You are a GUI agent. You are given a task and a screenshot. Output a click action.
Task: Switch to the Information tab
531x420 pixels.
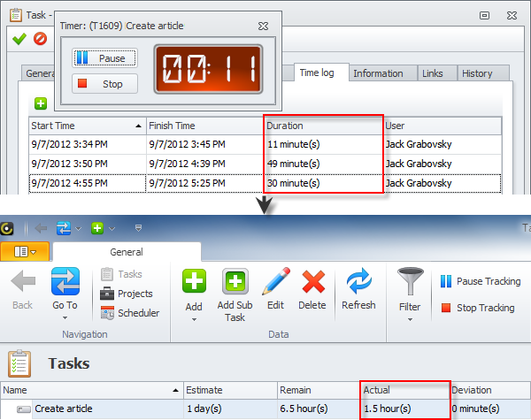pyautogui.click(x=378, y=73)
